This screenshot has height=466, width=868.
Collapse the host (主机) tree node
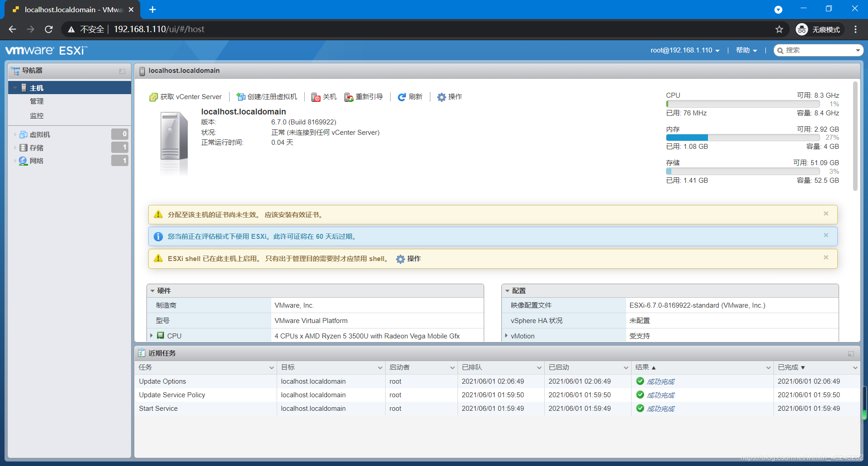pos(15,88)
